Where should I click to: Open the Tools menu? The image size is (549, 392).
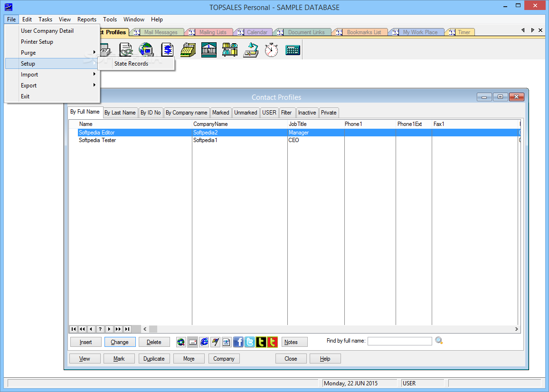point(110,19)
